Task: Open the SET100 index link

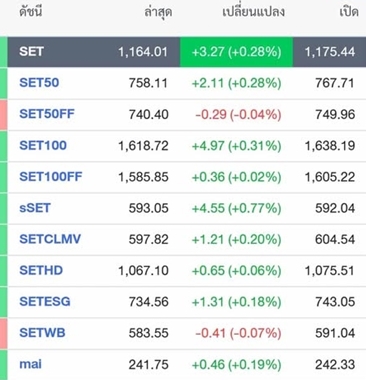Action: pyautogui.click(x=43, y=145)
